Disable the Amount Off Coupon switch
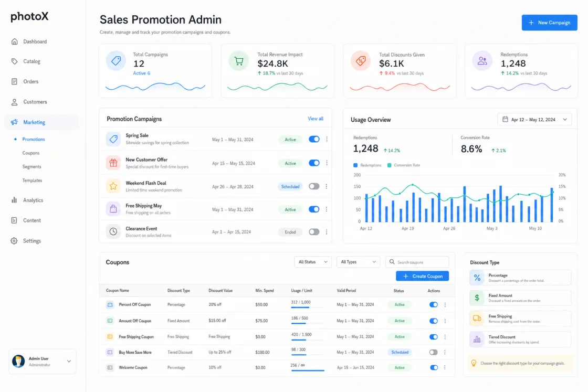The image size is (588, 392). point(434,321)
